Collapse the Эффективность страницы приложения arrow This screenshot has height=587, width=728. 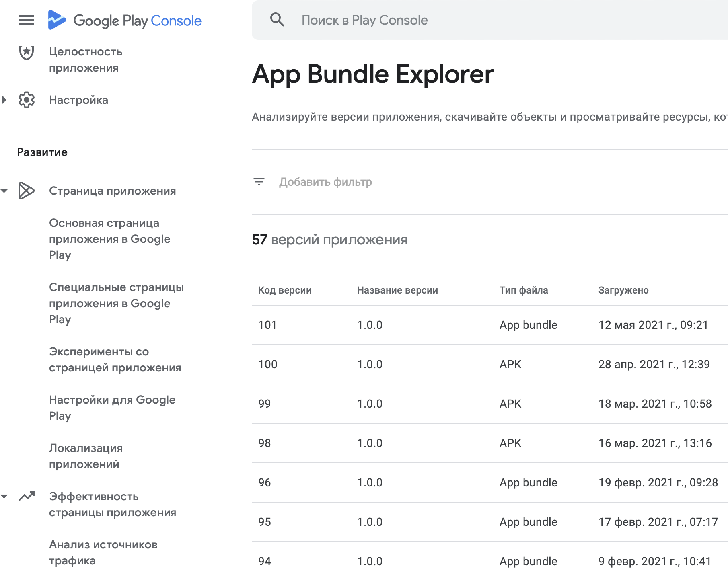click(x=4, y=496)
